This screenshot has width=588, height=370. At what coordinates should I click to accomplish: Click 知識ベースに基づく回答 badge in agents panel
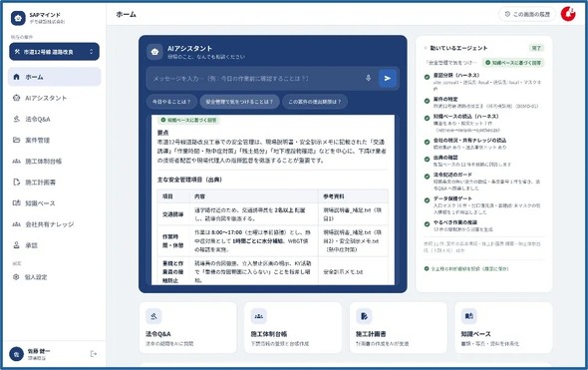(x=513, y=63)
